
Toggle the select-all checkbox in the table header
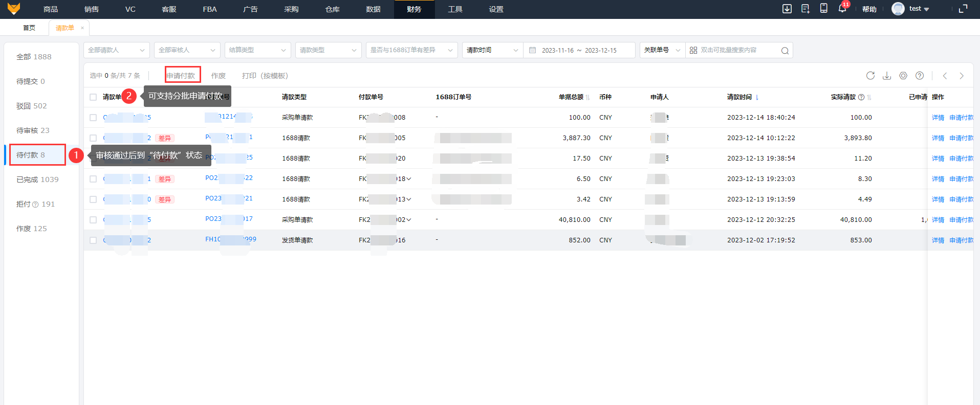pos(93,97)
